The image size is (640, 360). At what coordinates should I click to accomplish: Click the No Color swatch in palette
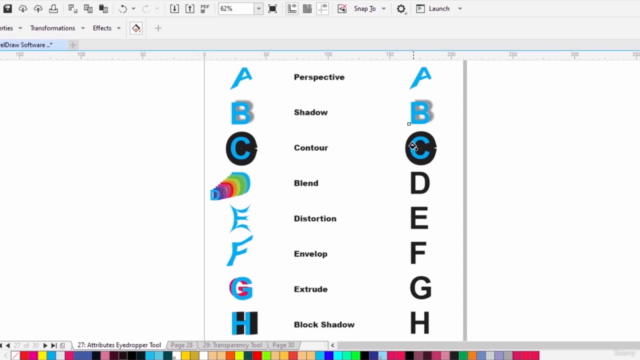point(15,356)
